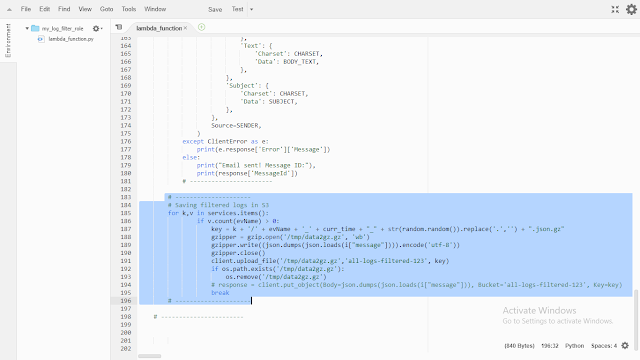
Task: Click line number 185 in gutter
Action: click(126, 213)
